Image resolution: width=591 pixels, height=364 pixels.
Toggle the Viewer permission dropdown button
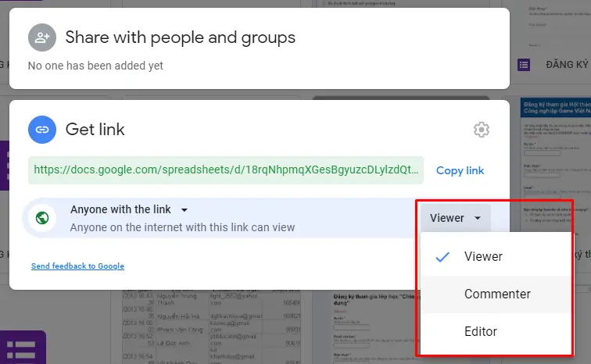click(x=456, y=218)
